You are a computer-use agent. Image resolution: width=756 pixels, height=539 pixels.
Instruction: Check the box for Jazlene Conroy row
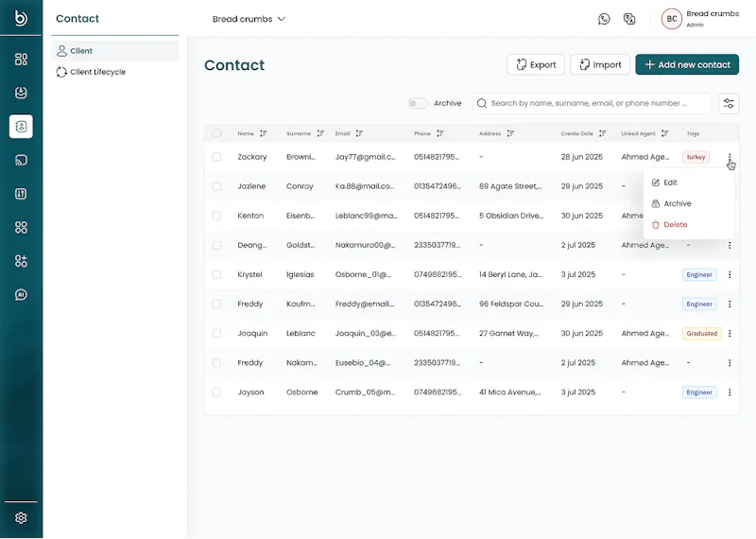(x=217, y=186)
